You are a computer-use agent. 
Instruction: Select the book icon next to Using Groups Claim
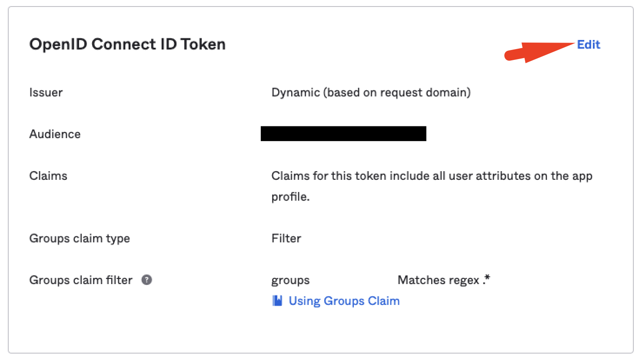click(x=278, y=301)
